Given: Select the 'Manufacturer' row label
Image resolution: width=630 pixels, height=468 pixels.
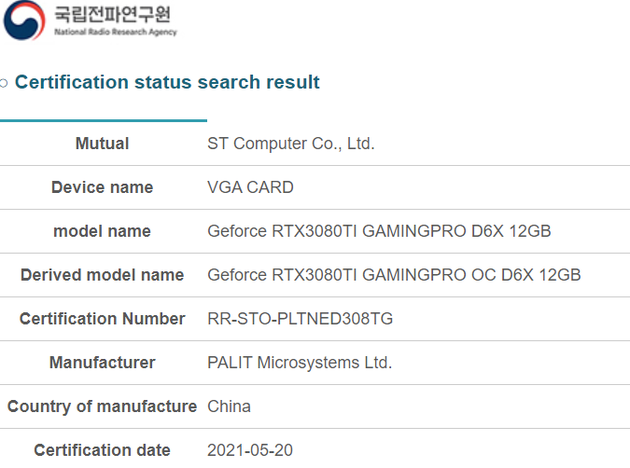Looking at the screenshot, I should 102,363.
